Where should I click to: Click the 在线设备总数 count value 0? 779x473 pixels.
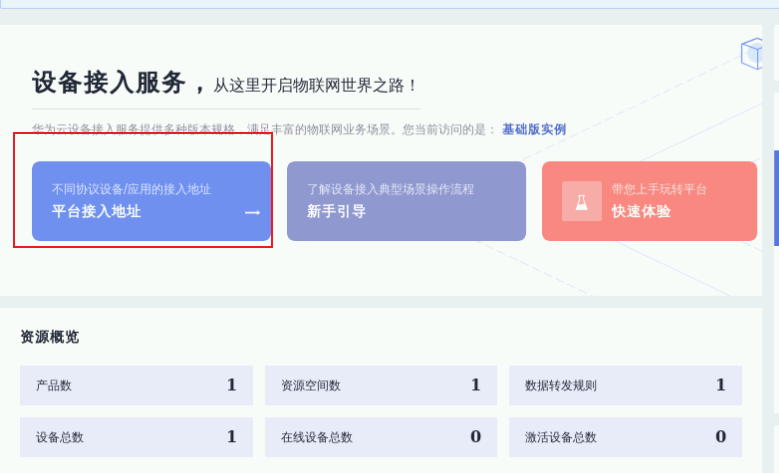(x=475, y=437)
